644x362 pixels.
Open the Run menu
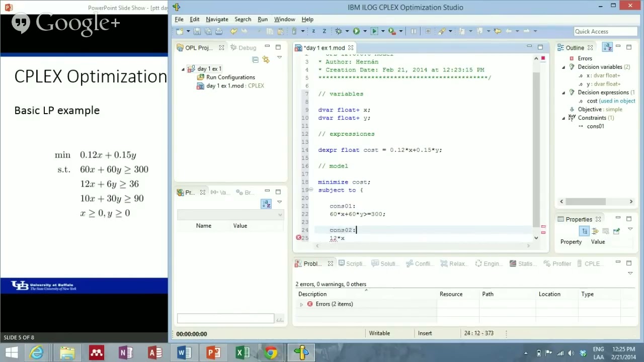(263, 19)
